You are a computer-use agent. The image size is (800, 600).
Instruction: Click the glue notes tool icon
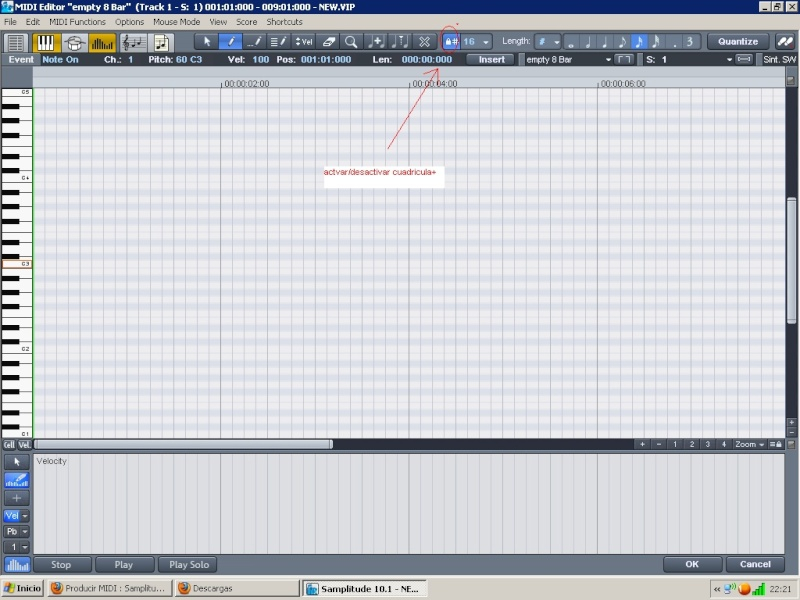pyautogui.click(x=377, y=42)
